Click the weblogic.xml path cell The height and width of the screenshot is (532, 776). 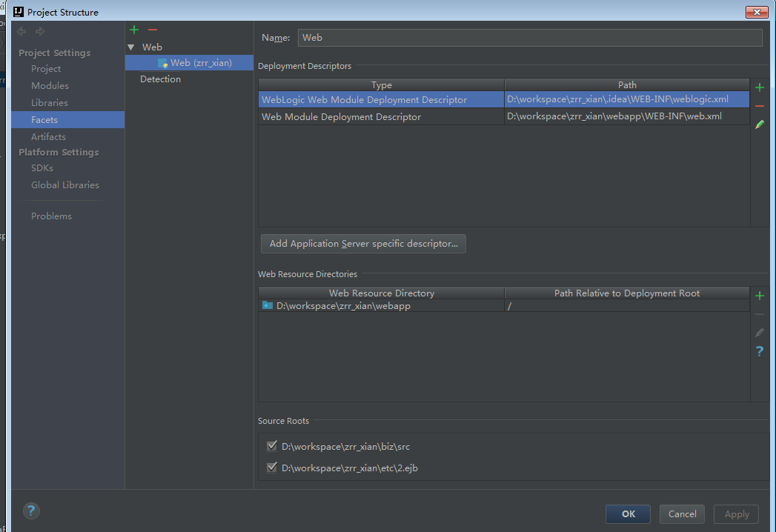(626, 99)
